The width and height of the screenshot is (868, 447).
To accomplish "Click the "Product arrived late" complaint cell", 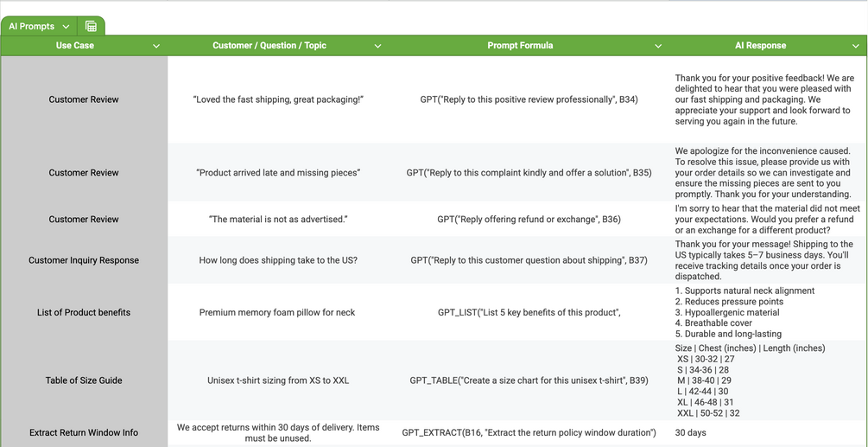I will 278,173.
